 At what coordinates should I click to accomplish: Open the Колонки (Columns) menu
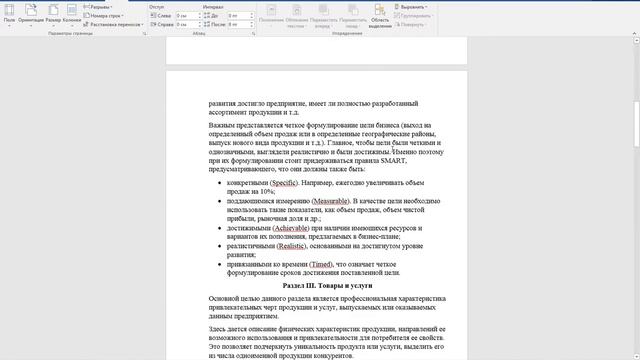coord(72,16)
